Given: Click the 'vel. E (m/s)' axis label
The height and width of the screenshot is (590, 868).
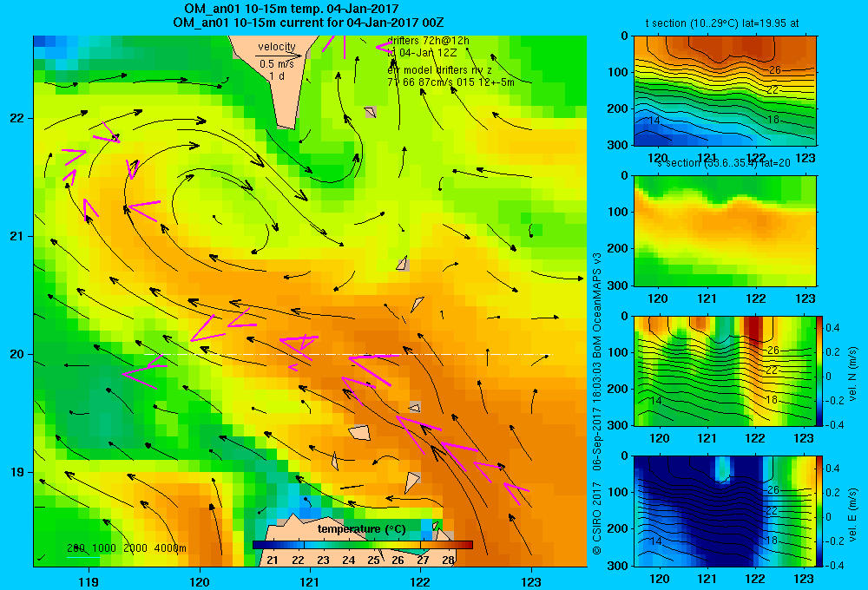Looking at the screenshot, I should point(852,514).
